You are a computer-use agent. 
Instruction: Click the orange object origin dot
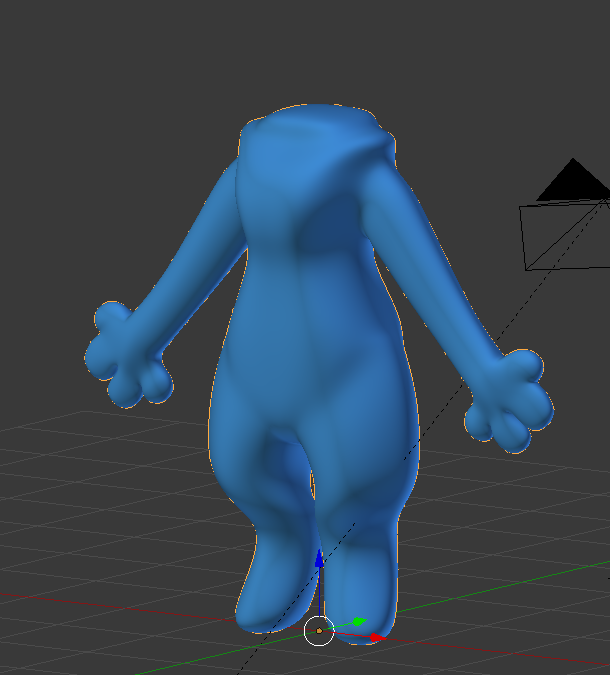[x=319, y=631]
